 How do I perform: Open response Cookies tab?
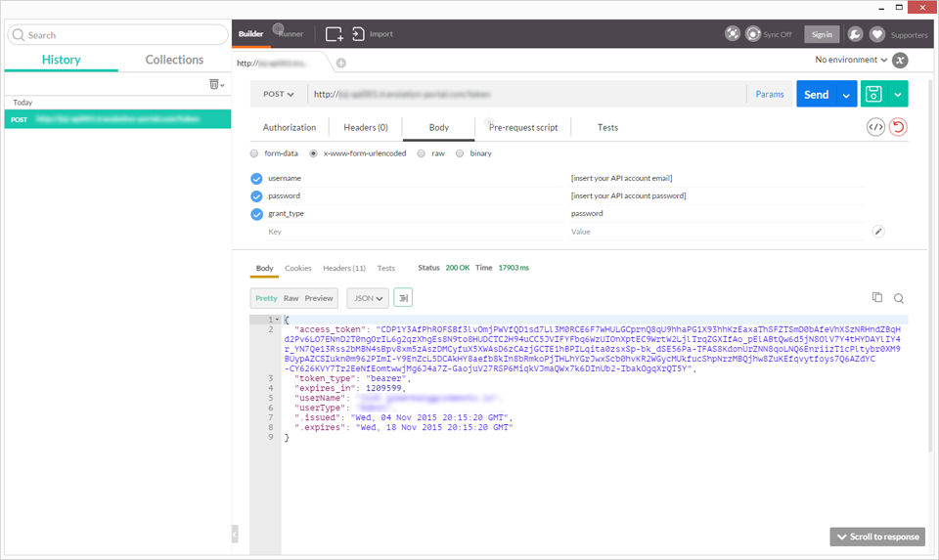pyautogui.click(x=298, y=268)
